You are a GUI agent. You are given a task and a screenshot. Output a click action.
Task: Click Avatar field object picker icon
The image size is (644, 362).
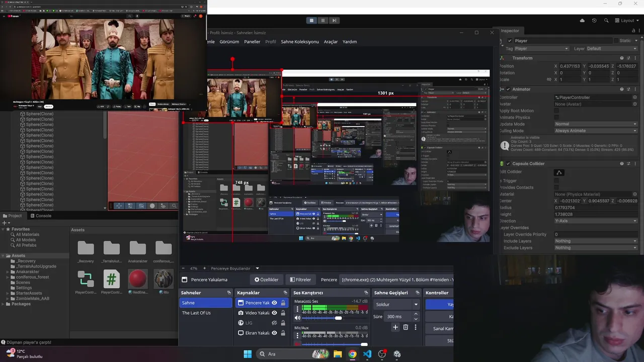point(635,104)
